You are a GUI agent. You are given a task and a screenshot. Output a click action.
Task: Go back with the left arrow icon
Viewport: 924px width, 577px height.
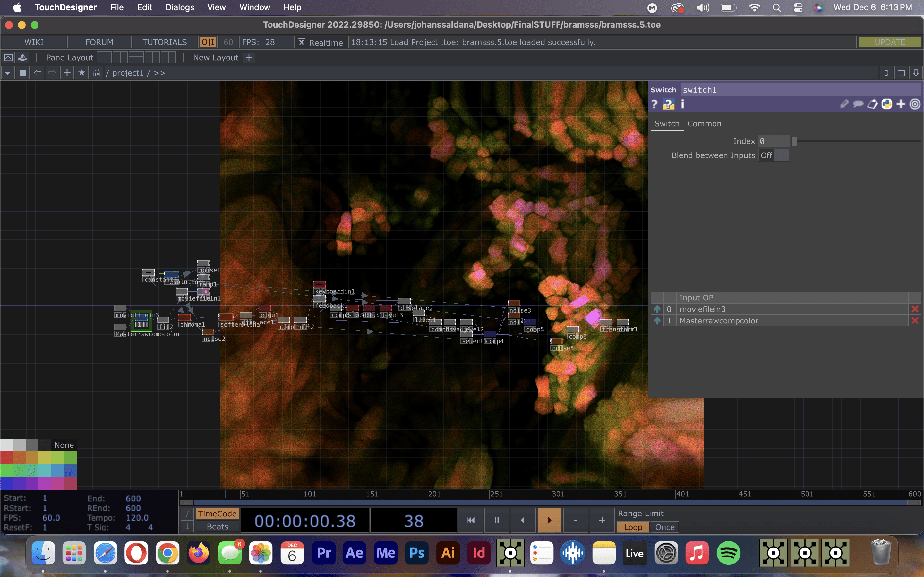38,73
